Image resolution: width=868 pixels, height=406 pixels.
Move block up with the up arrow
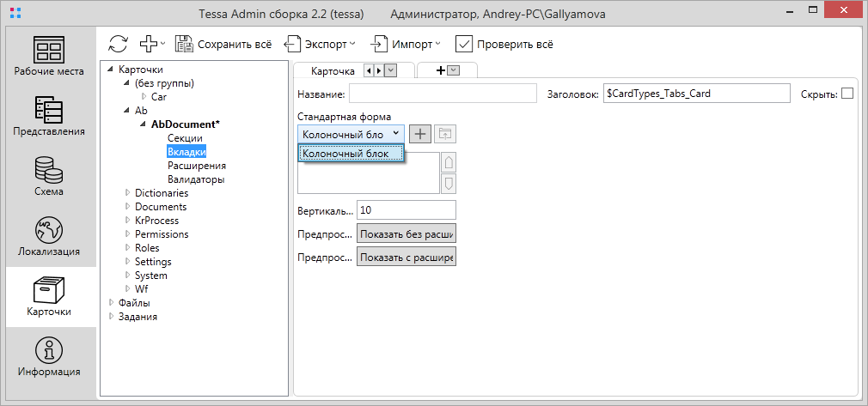click(x=448, y=162)
